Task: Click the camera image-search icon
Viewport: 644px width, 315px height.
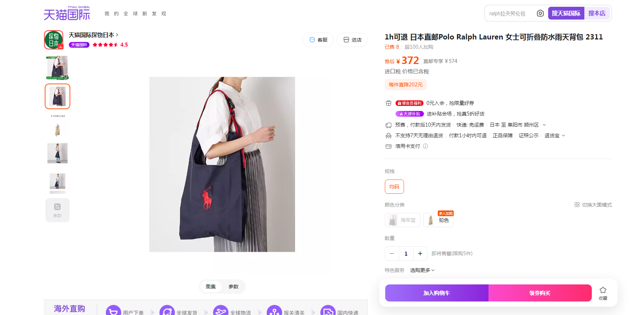Action: pos(540,13)
